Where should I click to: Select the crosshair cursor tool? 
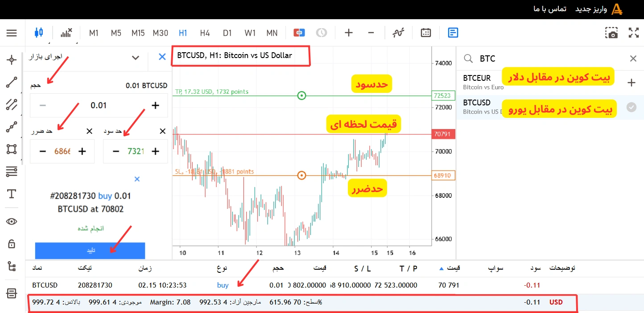12,60
